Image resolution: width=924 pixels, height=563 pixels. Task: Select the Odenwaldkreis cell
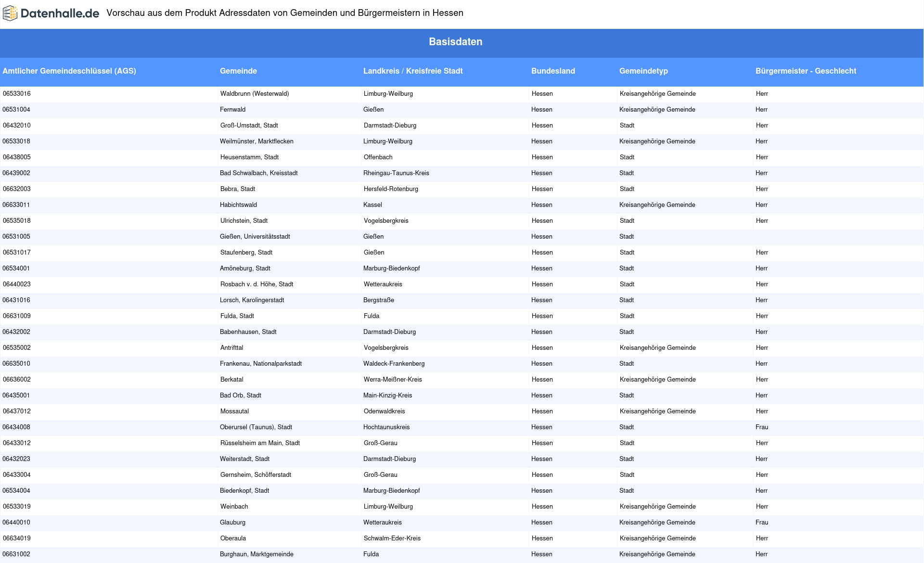click(x=385, y=411)
